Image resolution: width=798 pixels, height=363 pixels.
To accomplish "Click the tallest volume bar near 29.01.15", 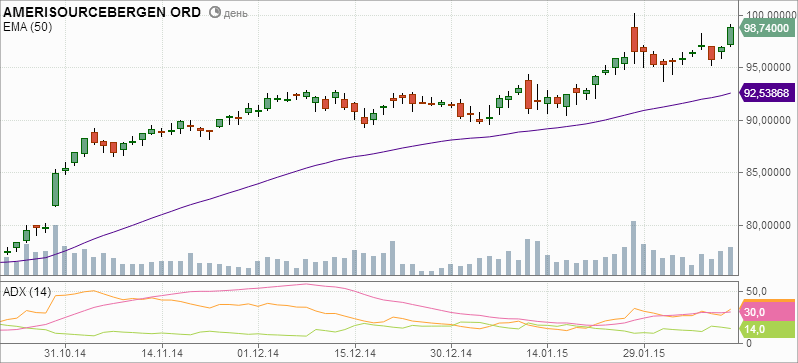I will [x=634, y=248].
